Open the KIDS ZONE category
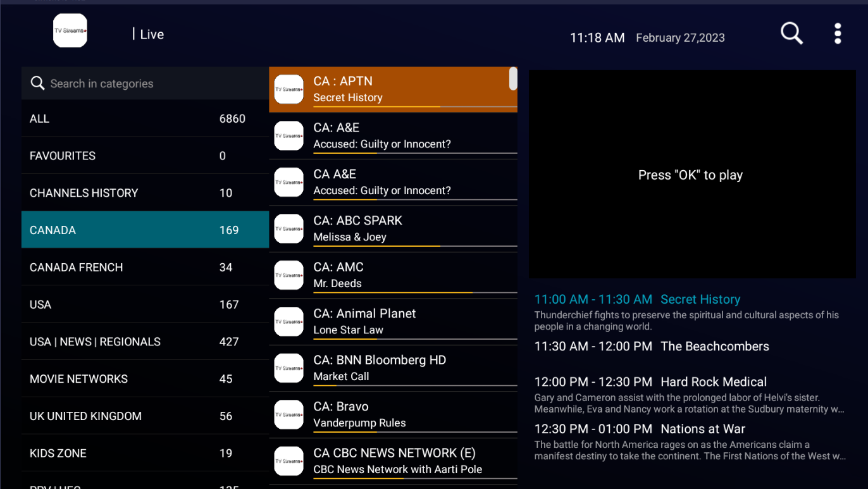 (x=146, y=453)
